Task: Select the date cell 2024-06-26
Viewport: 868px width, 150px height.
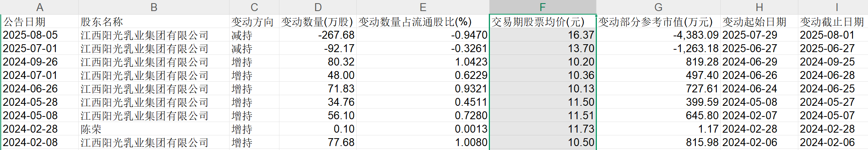Action: [40, 89]
